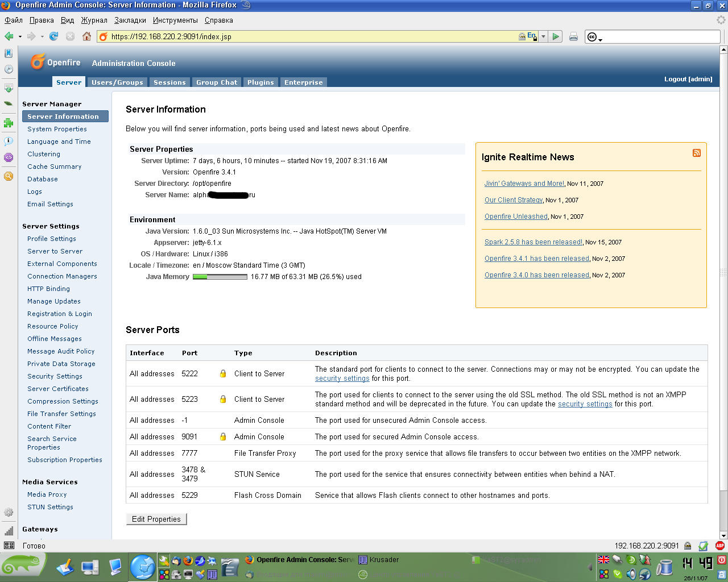Viewport: 728px width, 582px height.
Task: Select 'Openfire 3.4.1' version value
Action: (x=214, y=172)
